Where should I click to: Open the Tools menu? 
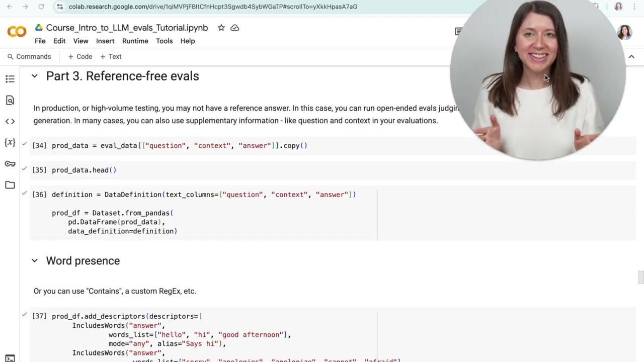[x=164, y=41]
